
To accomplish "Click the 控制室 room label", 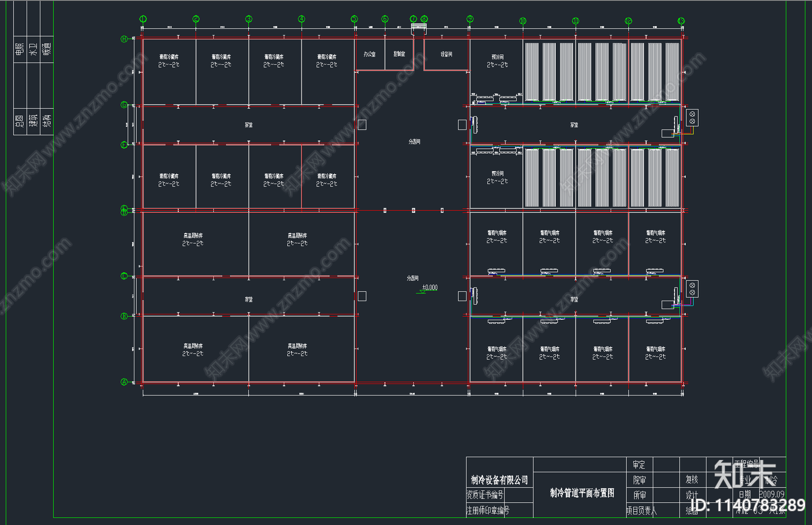I will pyautogui.click(x=399, y=54).
